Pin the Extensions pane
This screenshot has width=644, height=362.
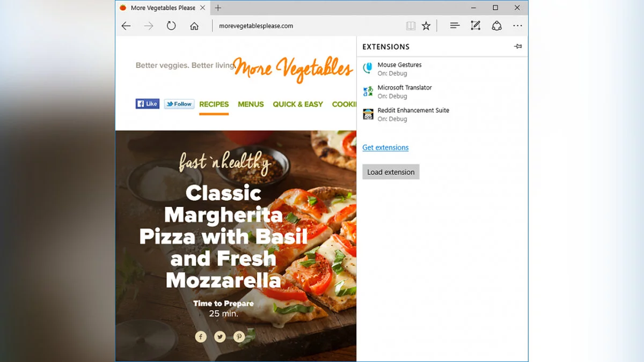[x=518, y=47]
